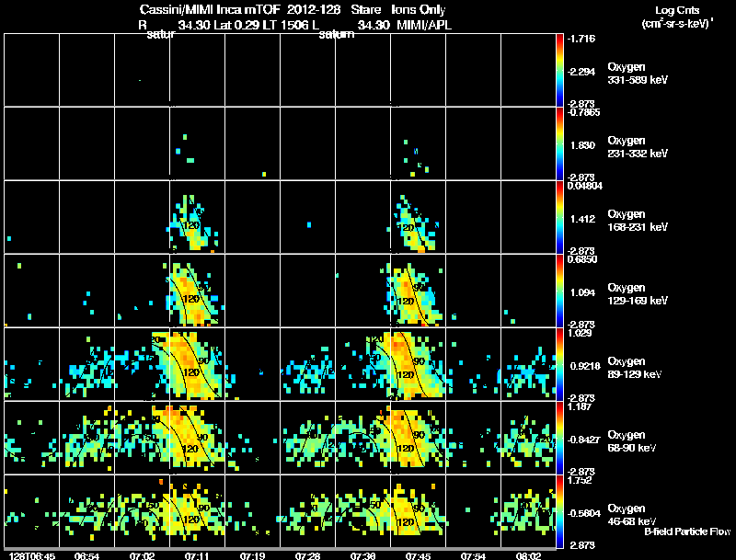Open the 46-68 keV image at 08:02
The image size is (736, 560).
[528, 511]
